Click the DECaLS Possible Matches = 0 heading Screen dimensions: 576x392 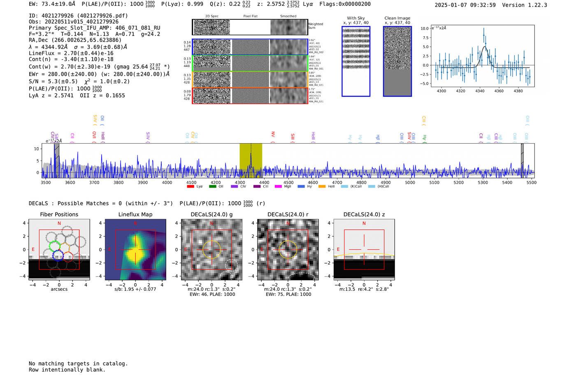tap(101, 203)
